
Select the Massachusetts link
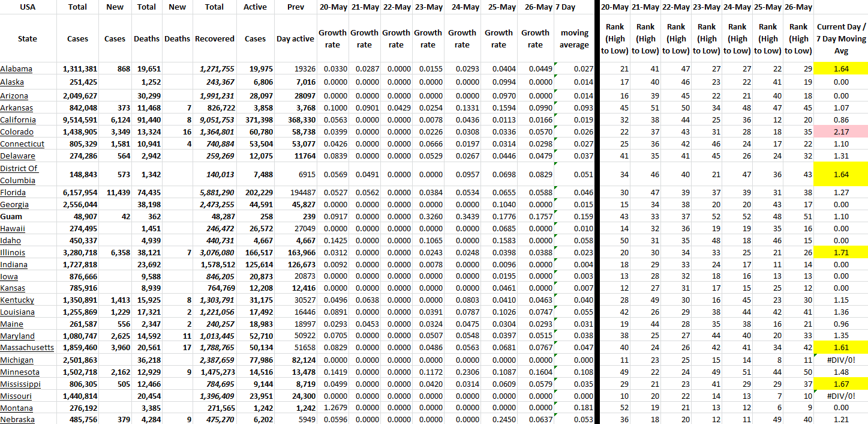[x=27, y=348]
